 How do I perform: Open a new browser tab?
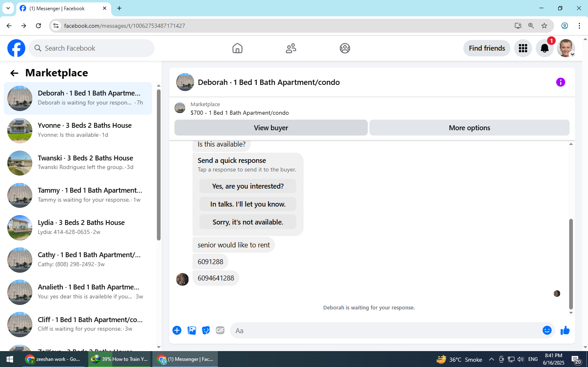[119, 8]
